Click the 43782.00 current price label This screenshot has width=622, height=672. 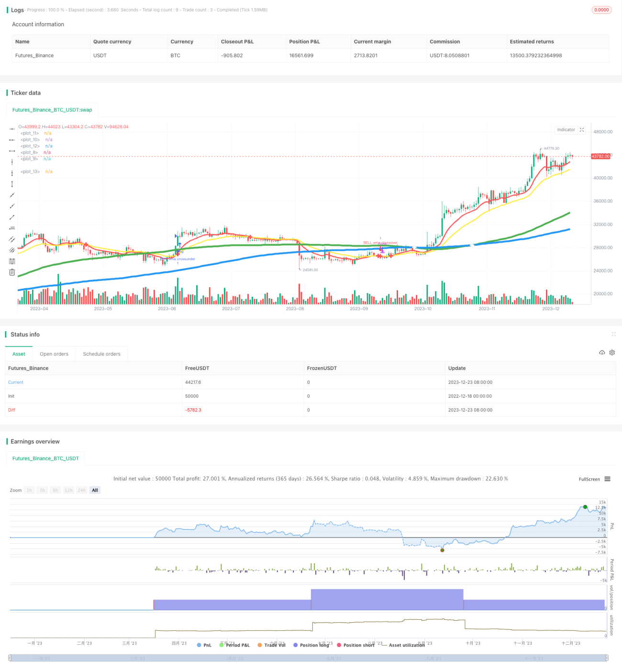pyautogui.click(x=600, y=156)
